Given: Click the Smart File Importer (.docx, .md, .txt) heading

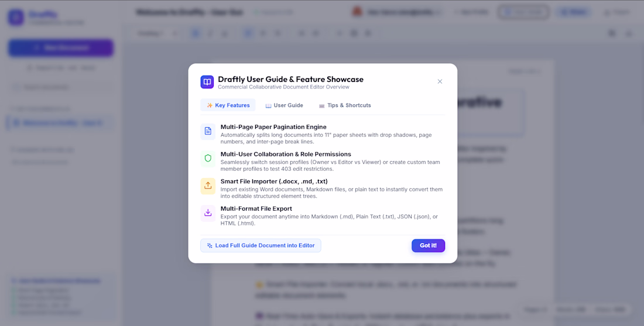Looking at the screenshot, I should pos(274,181).
